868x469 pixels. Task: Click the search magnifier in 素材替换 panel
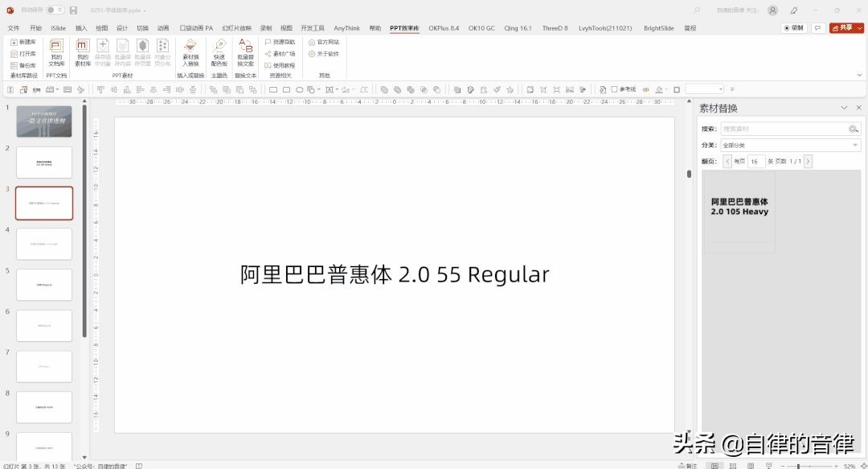[853, 129]
